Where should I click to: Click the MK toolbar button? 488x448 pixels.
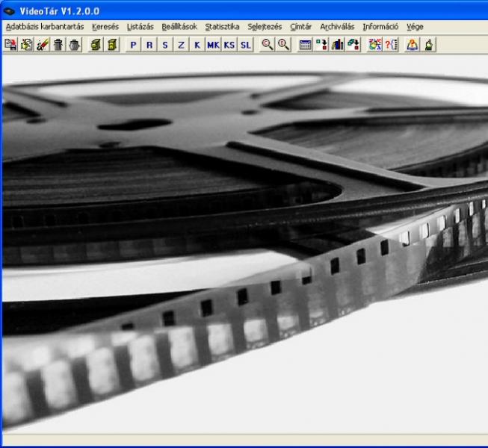click(213, 45)
